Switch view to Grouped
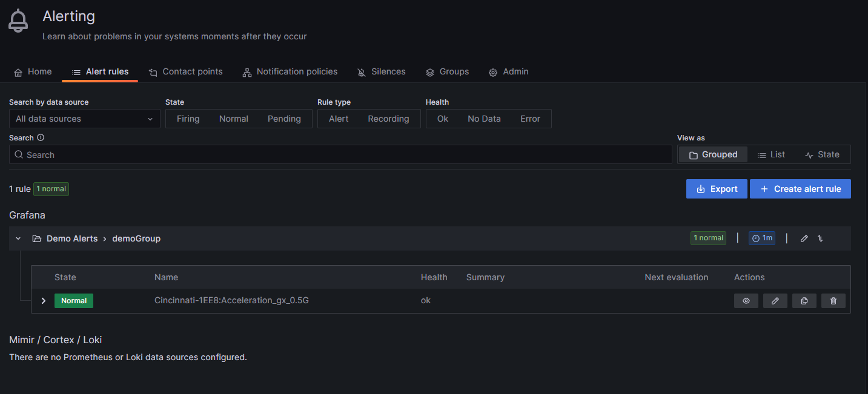 [x=714, y=154]
